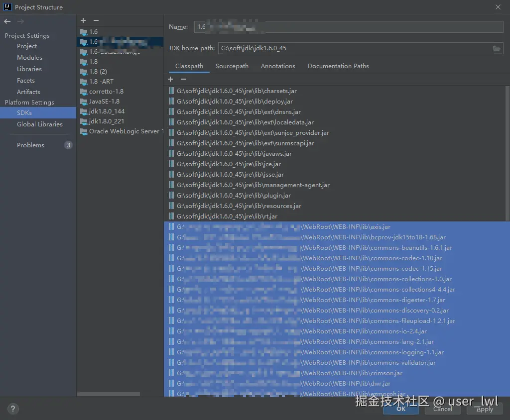The image size is (510, 420).
Task: Click jar icon beside jsse.jar
Action: [x=171, y=175]
